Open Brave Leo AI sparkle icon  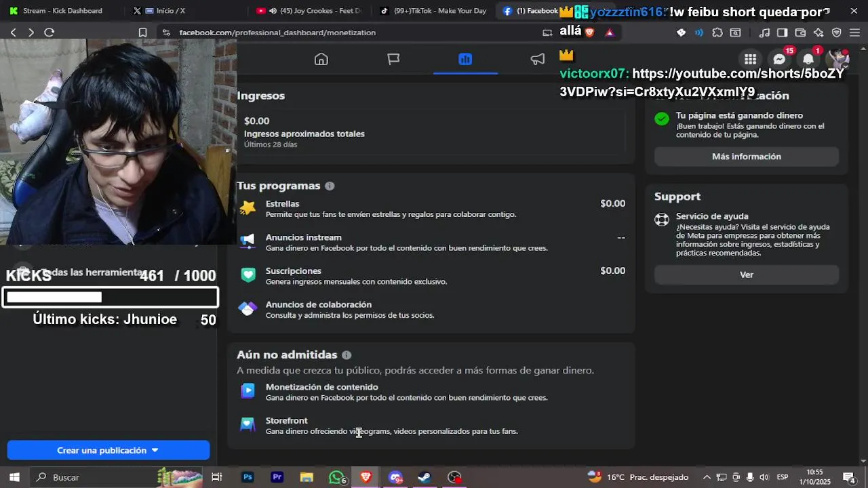[x=818, y=33]
